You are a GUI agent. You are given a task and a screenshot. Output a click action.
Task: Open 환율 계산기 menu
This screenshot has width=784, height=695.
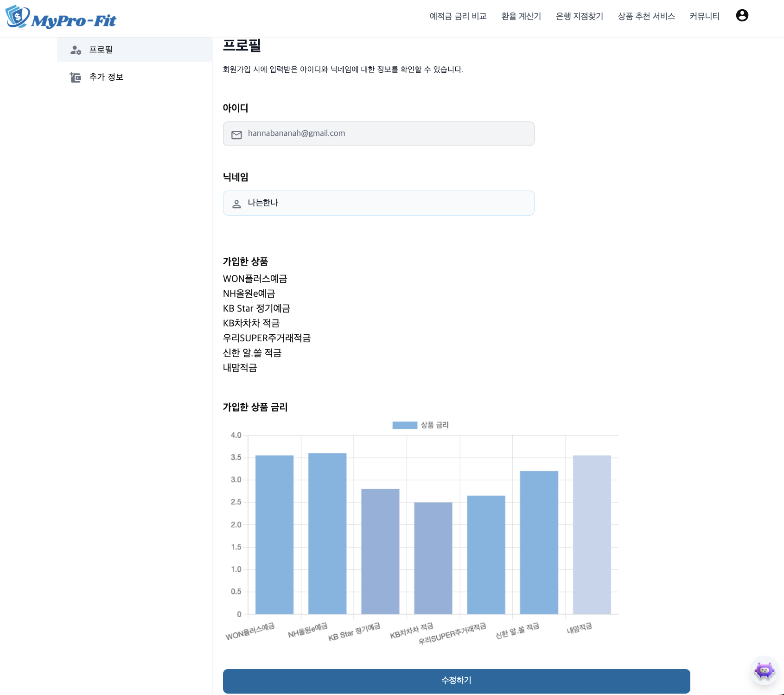(x=521, y=16)
